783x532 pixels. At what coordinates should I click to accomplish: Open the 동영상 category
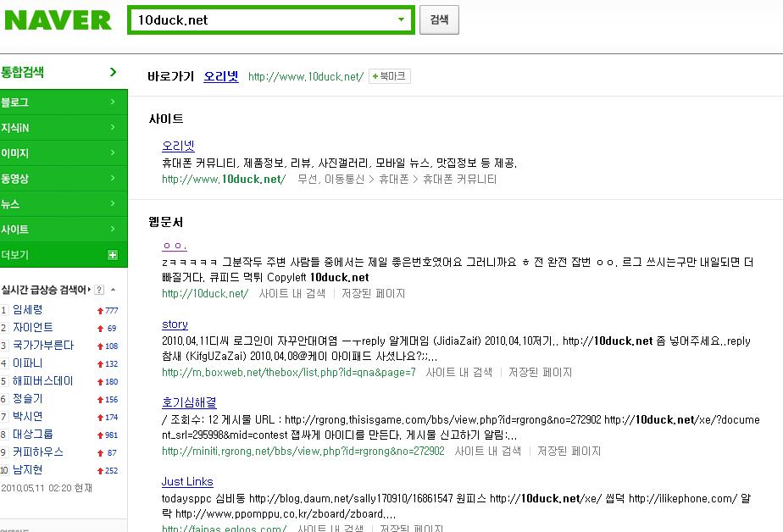(x=64, y=179)
